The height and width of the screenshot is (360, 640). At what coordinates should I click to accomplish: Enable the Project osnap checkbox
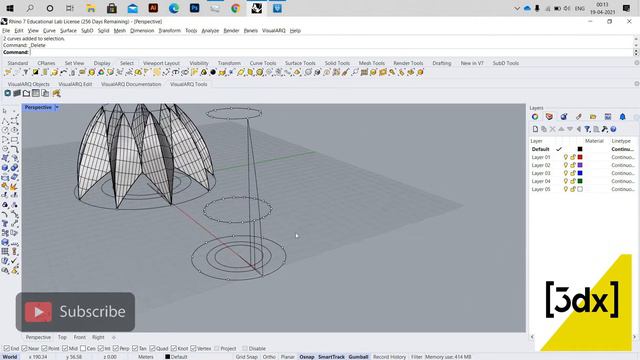click(217, 349)
